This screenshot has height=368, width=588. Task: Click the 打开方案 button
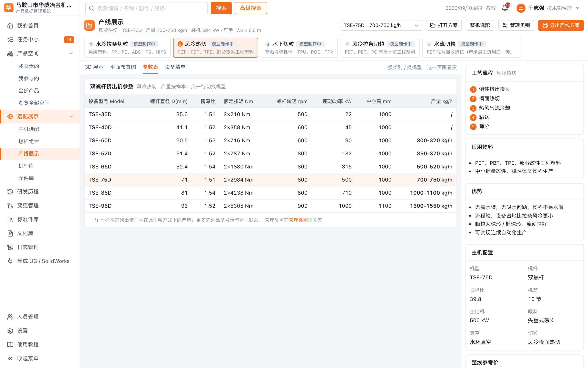click(444, 25)
